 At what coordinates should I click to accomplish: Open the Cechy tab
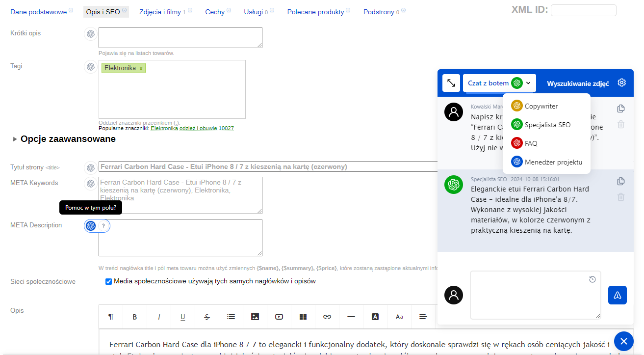pos(215,12)
